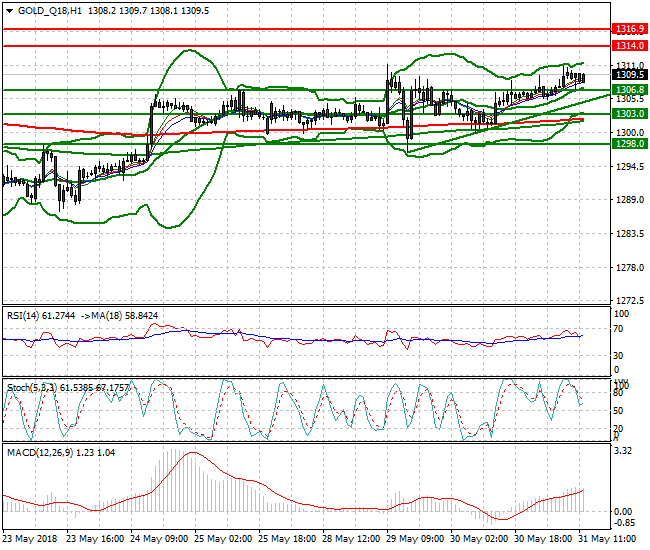Click the 30 May 02:00 time label
The width and height of the screenshot is (650, 550).
tap(479, 539)
